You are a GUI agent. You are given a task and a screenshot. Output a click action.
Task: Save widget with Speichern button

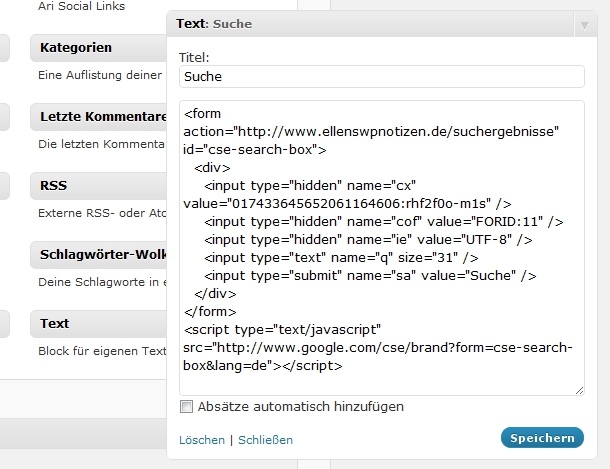(x=542, y=438)
